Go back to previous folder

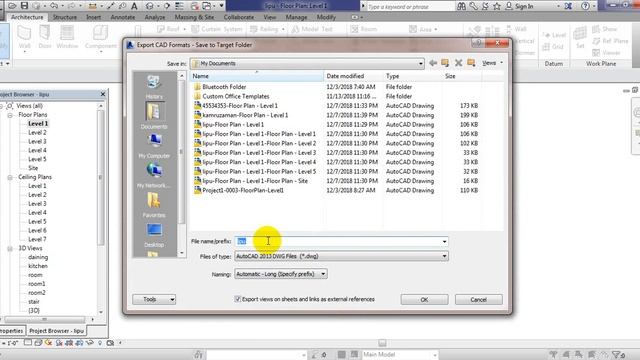433,63
